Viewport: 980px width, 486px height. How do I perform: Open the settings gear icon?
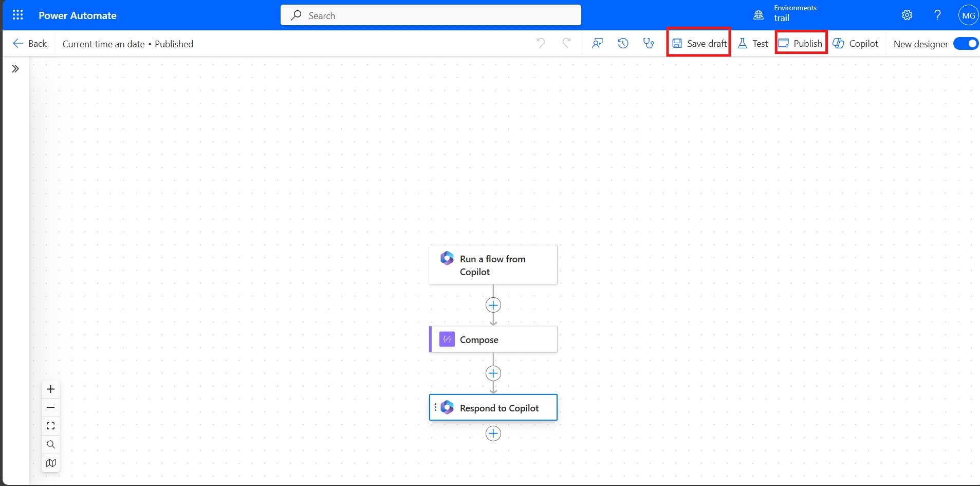(907, 15)
